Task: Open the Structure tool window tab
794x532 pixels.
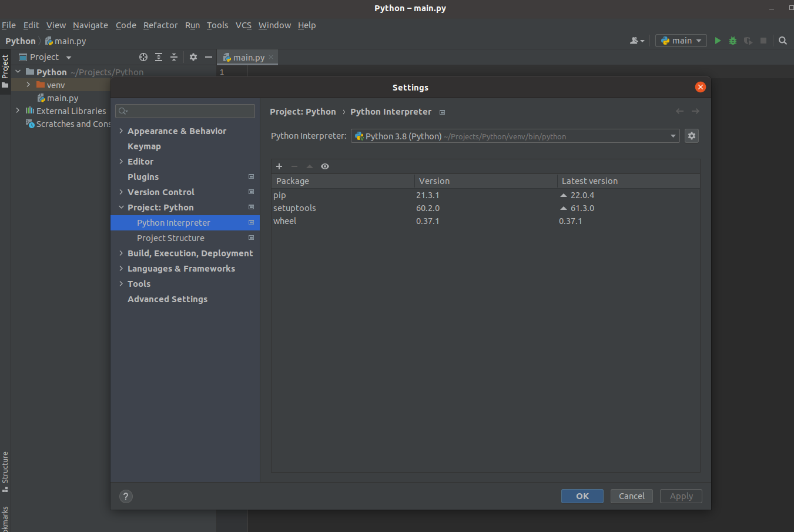Action: click(5, 472)
